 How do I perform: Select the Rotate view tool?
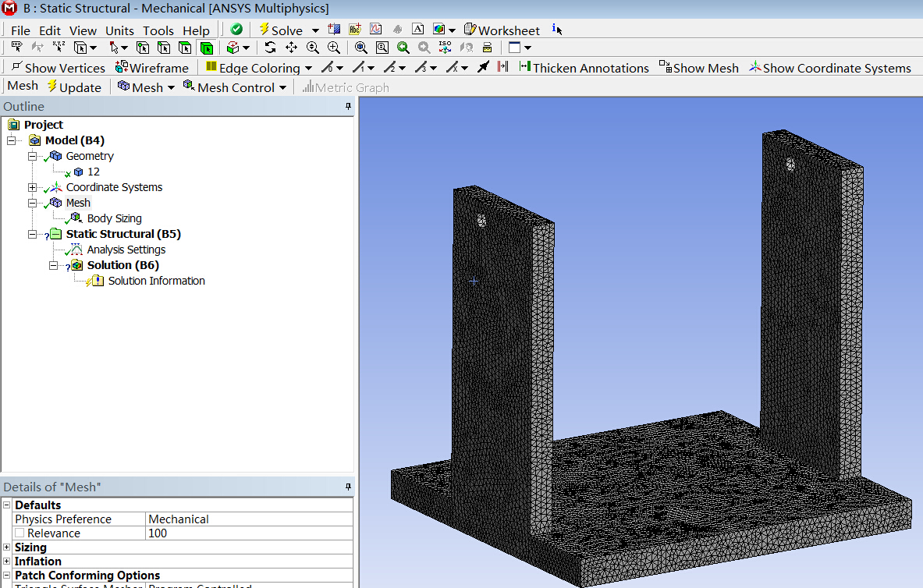(270, 48)
